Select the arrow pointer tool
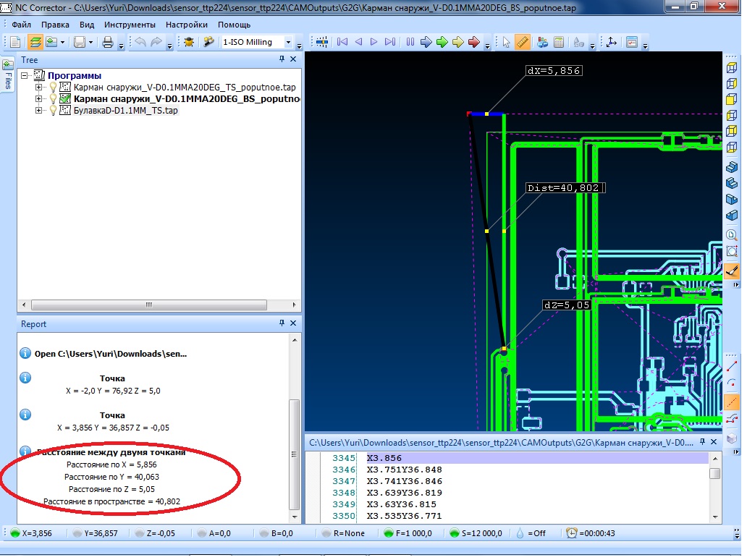The height and width of the screenshot is (560, 747). point(507,42)
